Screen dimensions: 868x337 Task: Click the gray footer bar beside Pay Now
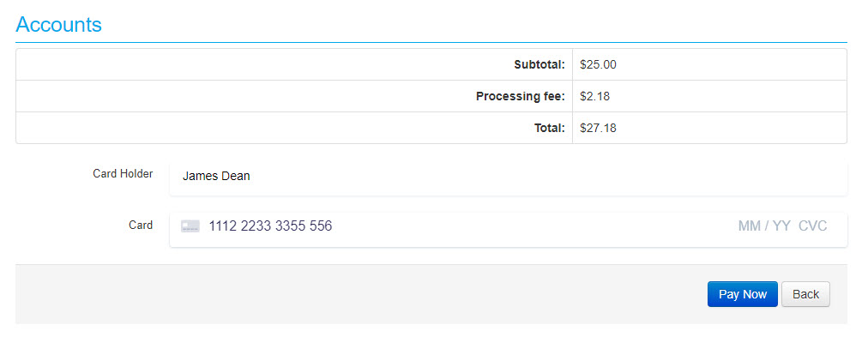point(360,294)
